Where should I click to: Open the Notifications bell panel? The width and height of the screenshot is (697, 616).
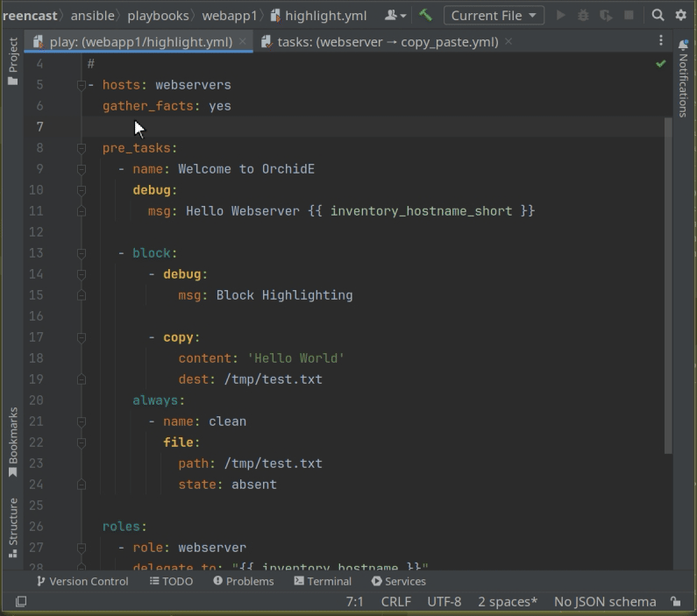pyautogui.click(x=683, y=79)
